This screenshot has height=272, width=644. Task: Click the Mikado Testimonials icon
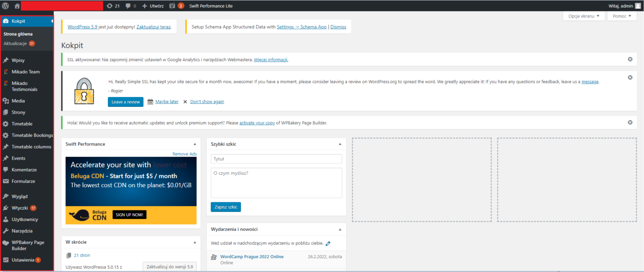coord(6,83)
